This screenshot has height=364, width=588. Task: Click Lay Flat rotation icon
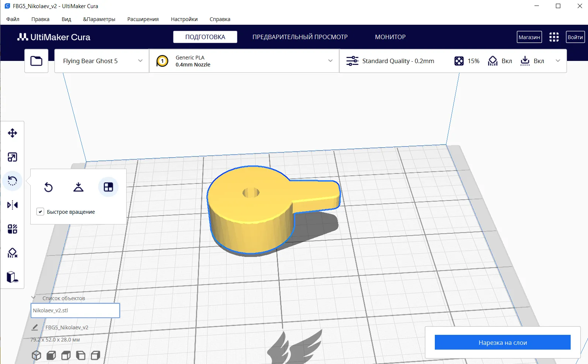click(78, 187)
